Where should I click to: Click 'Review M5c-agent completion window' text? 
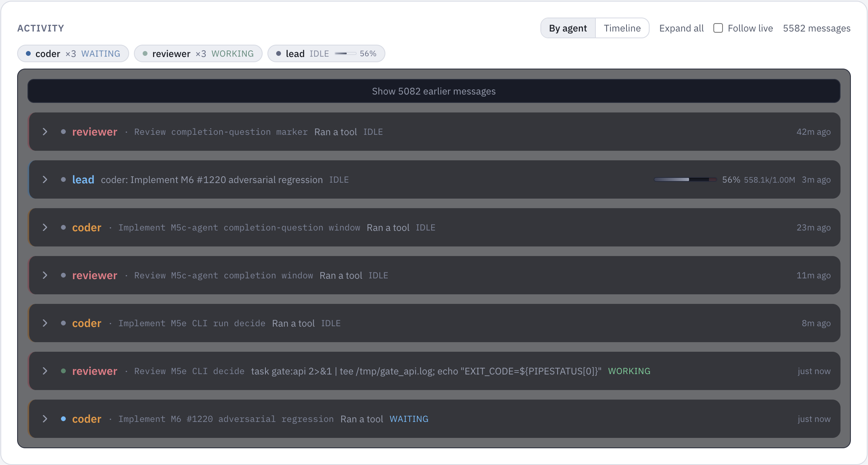pos(224,276)
